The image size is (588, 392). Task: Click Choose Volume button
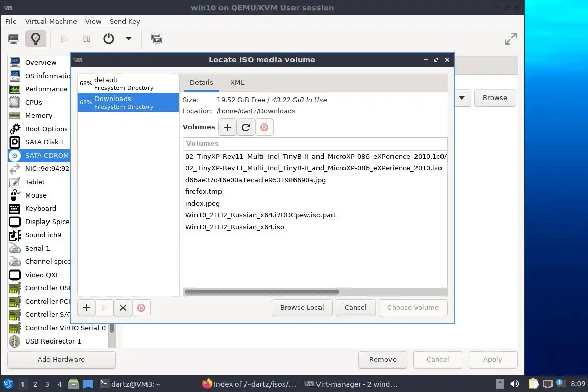click(413, 308)
